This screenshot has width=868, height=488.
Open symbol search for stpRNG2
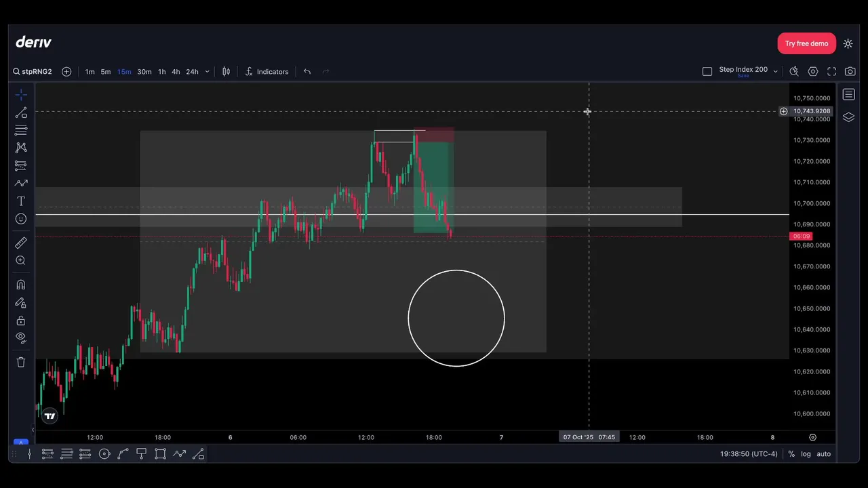(33, 71)
